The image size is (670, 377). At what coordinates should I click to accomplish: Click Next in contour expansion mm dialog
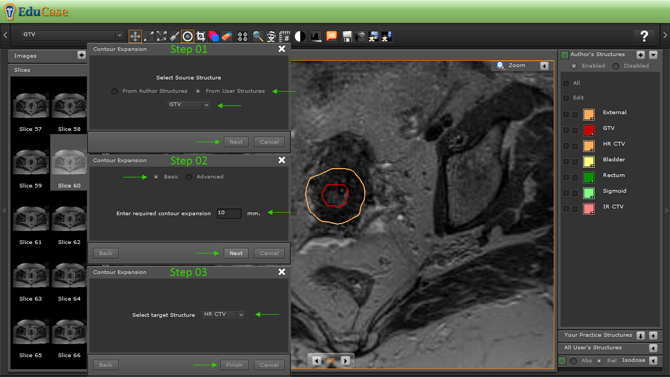tap(236, 253)
